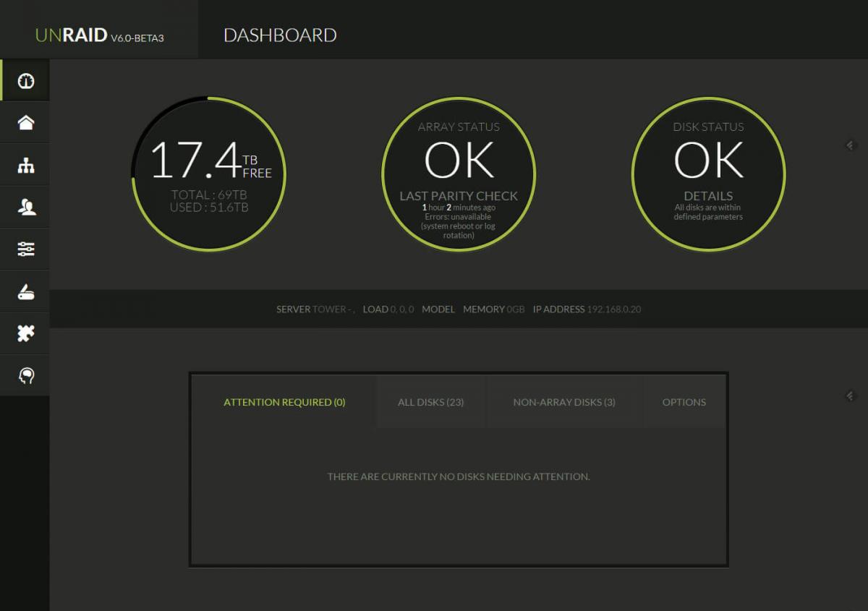Open the network hierarchy icon in sidebar

pos(26,166)
